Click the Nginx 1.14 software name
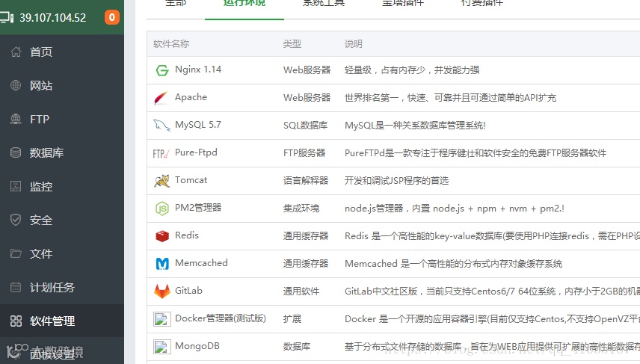 click(x=198, y=70)
